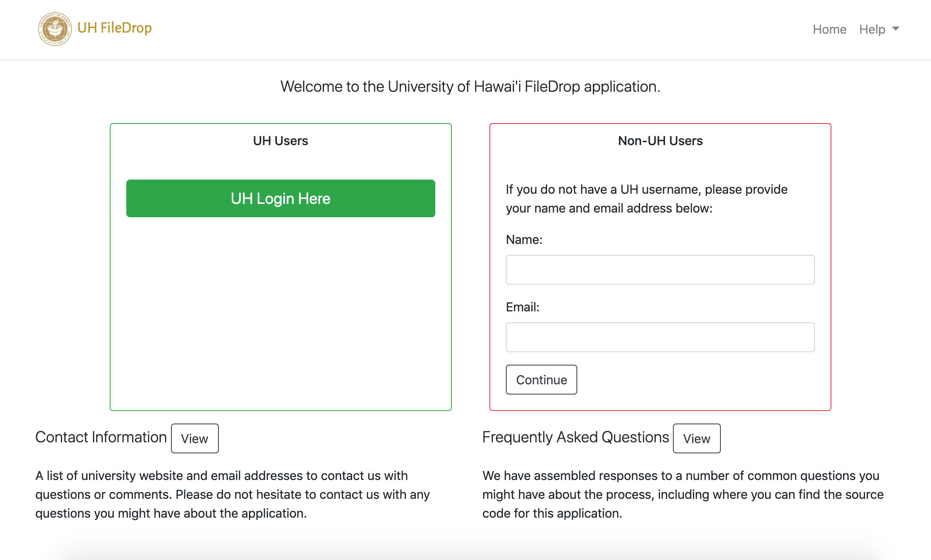Click the green UH Login Here button

(x=281, y=198)
